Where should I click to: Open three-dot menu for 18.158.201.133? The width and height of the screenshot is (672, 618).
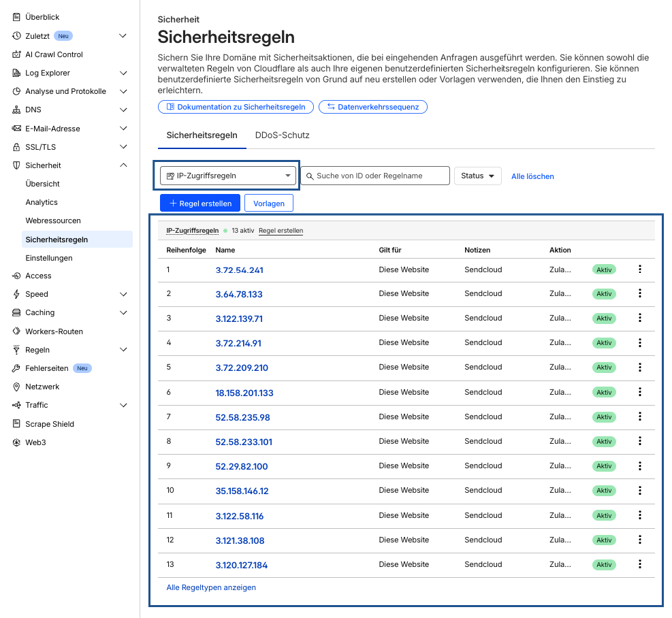click(640, 392)
